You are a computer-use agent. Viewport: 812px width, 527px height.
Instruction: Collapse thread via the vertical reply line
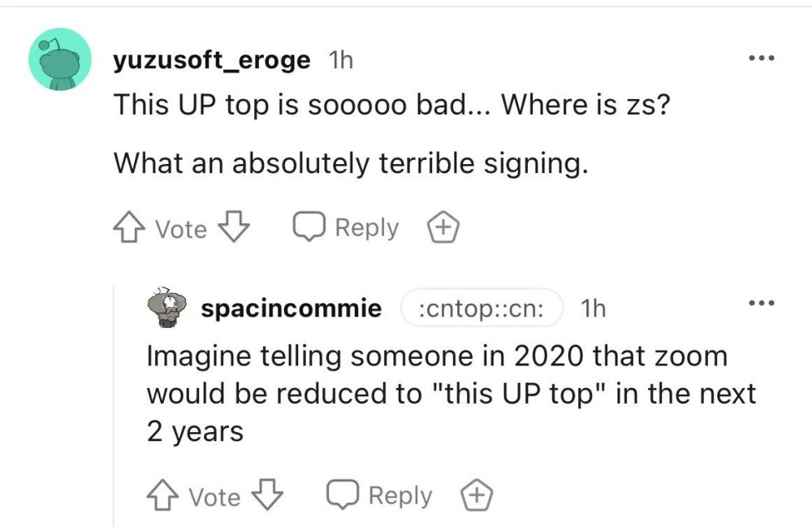[x=114, y=406]
